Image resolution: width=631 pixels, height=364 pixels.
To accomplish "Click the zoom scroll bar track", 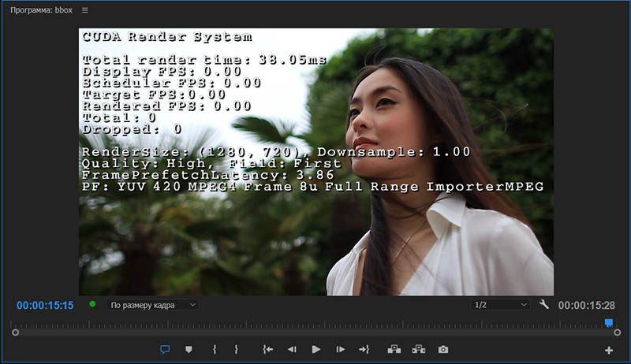I will click(316, 332).
